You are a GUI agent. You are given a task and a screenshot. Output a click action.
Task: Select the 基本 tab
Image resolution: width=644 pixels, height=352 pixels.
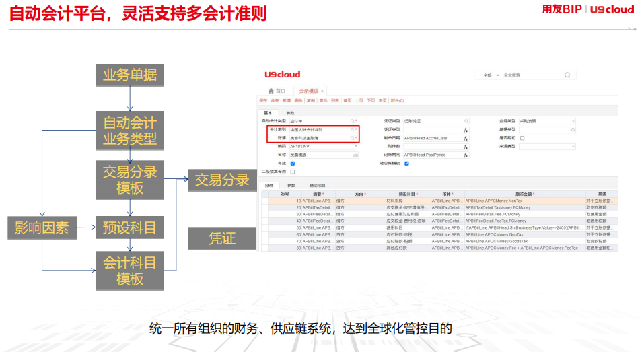tap(268, 113)
